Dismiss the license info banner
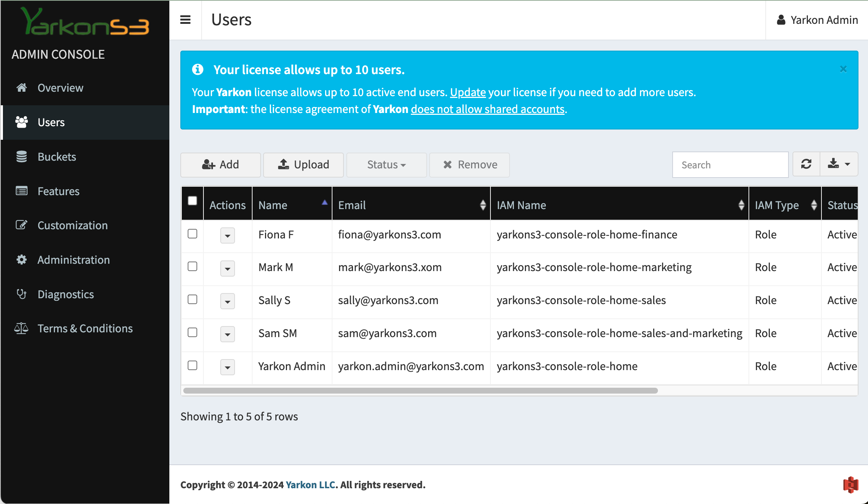 [843, 69]
